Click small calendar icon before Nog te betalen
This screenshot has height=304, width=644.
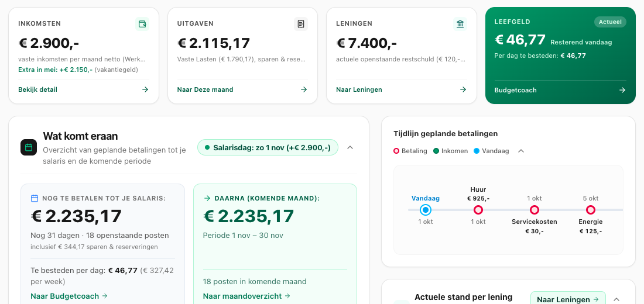[x=35, y=198]
